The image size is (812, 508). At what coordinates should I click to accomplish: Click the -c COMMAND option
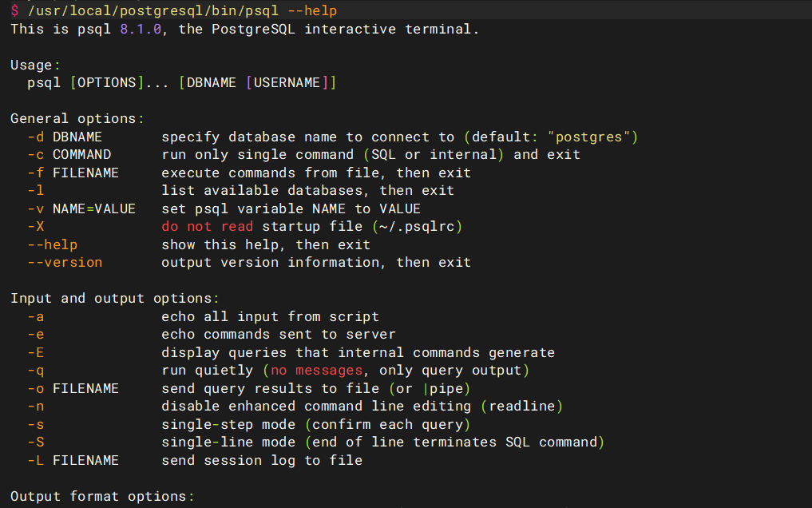[x=69, y=154]
